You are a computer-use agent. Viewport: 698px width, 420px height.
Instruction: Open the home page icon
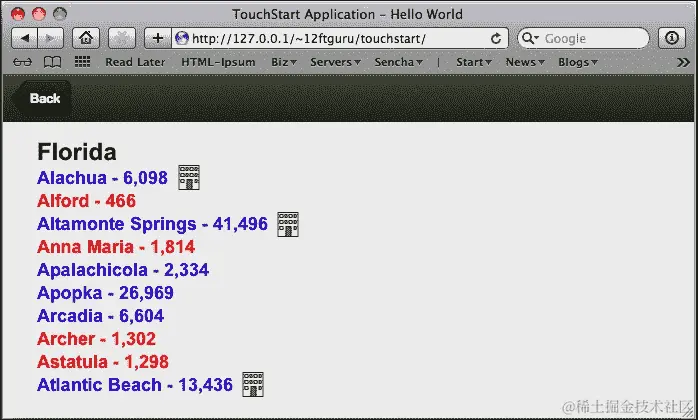[x=86, y=38]
